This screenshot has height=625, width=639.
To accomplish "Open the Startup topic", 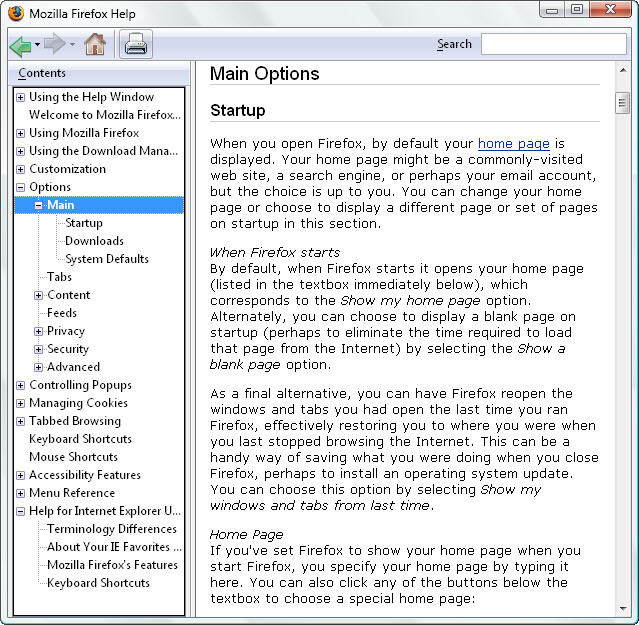I will pyautogui.click(x=84, y=223).
